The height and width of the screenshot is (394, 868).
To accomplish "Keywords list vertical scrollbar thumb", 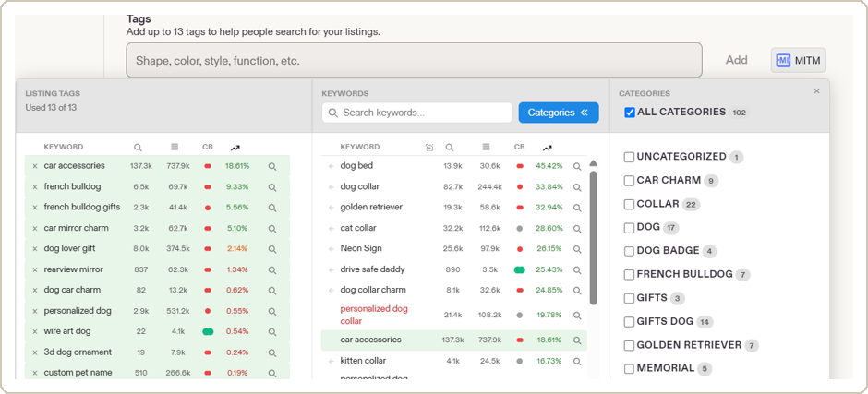I will 593,238.
